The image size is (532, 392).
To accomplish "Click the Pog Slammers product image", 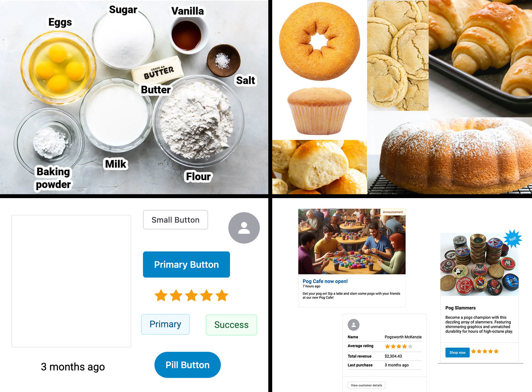I will [479, 264].
